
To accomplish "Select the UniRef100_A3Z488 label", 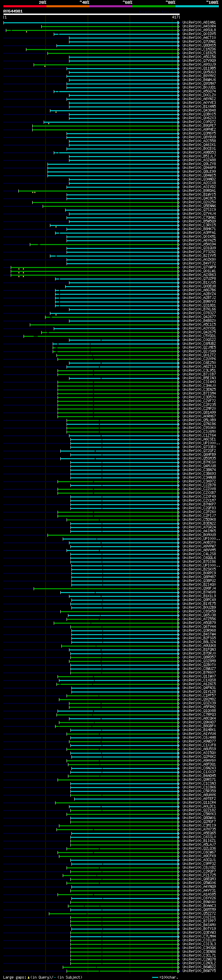I will tap(199, 160).
